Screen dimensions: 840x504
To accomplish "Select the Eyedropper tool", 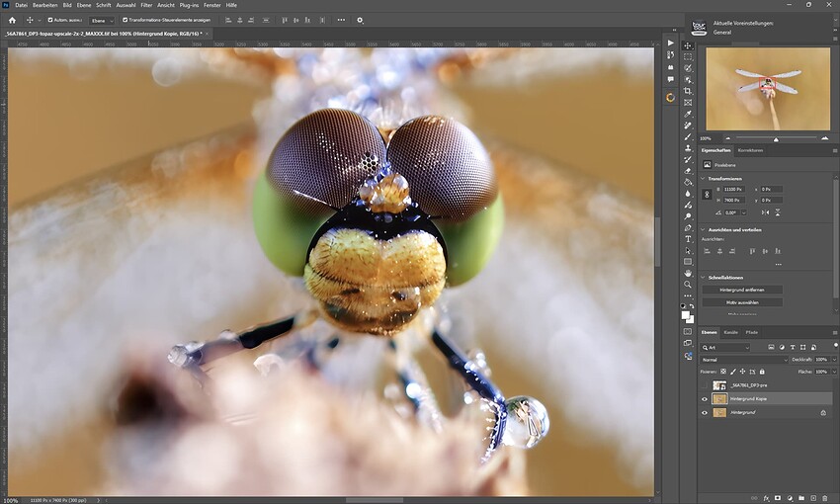I will pyautogui.click(x=688, y=114).
